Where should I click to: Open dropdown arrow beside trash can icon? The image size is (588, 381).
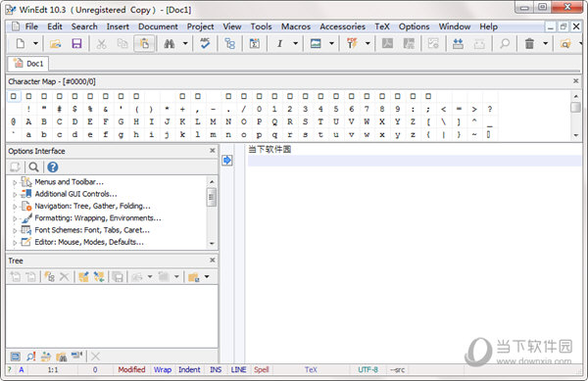[546, 43]
